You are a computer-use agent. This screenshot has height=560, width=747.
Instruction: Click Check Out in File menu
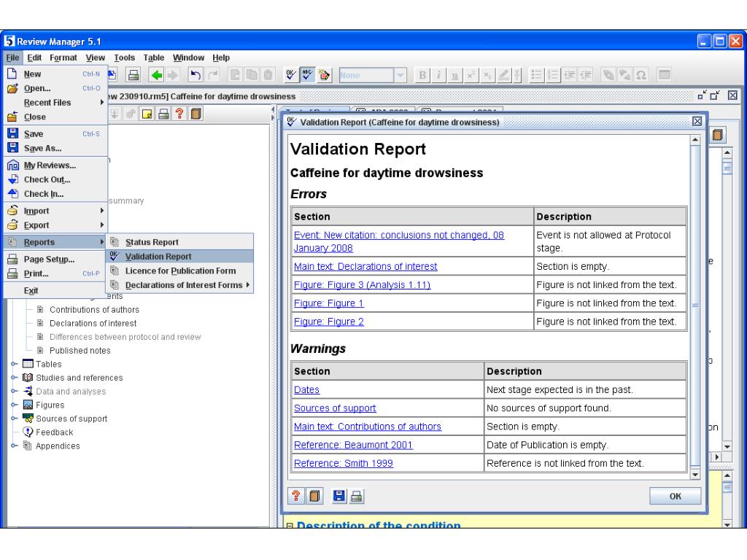[55, 179]
